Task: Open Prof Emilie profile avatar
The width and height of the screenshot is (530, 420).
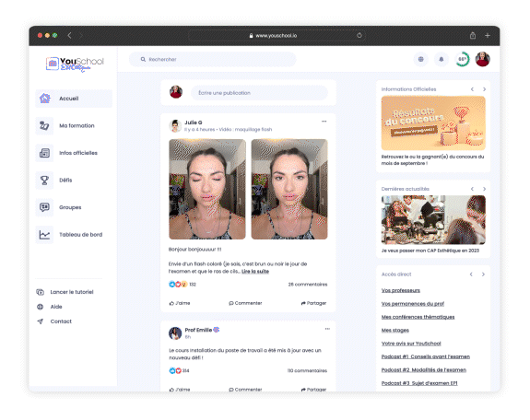Action: 175,333
